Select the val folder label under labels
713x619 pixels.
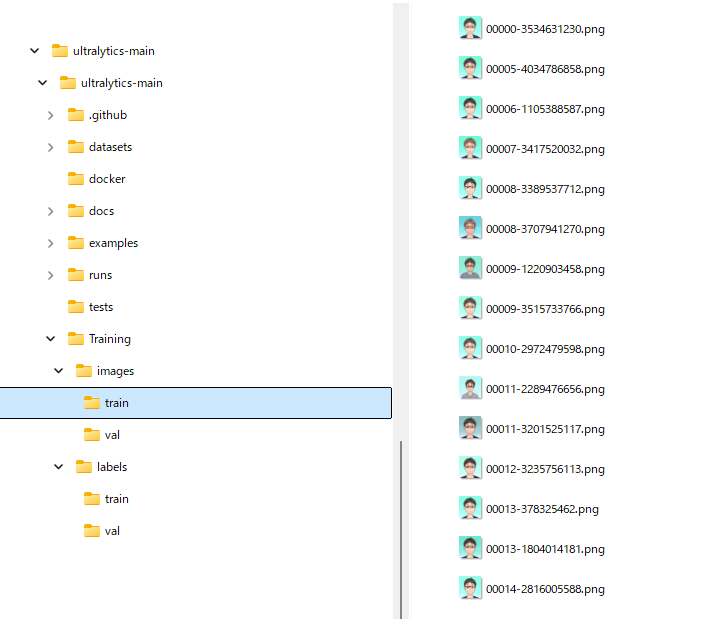tap(112, 531)
